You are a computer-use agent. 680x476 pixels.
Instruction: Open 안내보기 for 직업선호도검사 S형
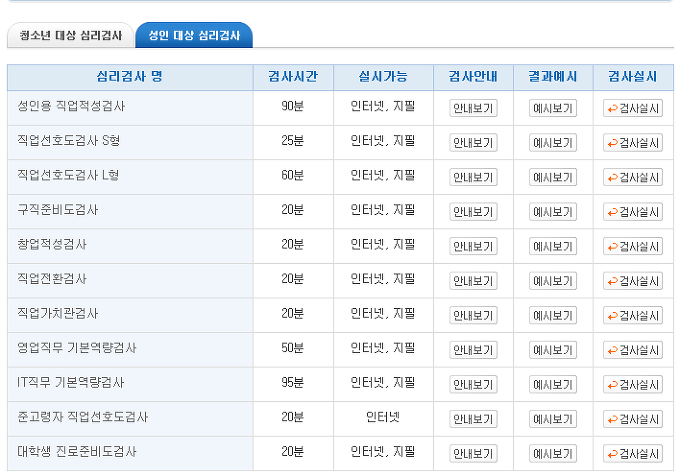473,143
